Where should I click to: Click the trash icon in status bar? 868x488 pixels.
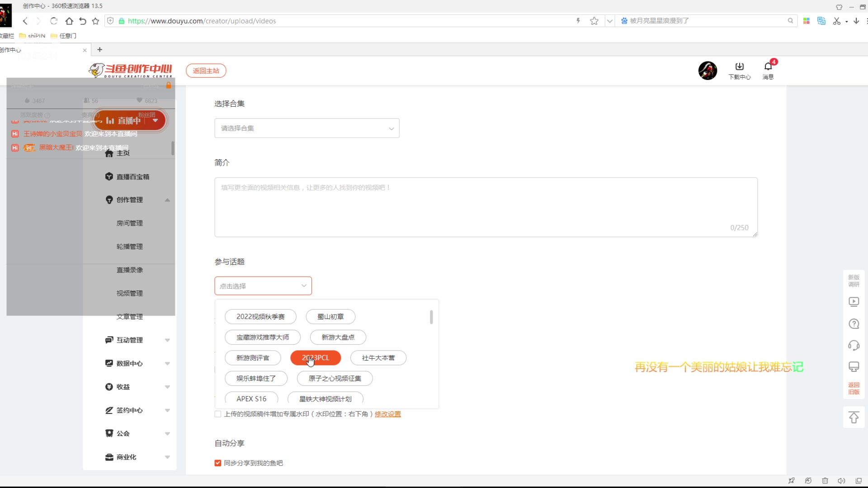825,481
